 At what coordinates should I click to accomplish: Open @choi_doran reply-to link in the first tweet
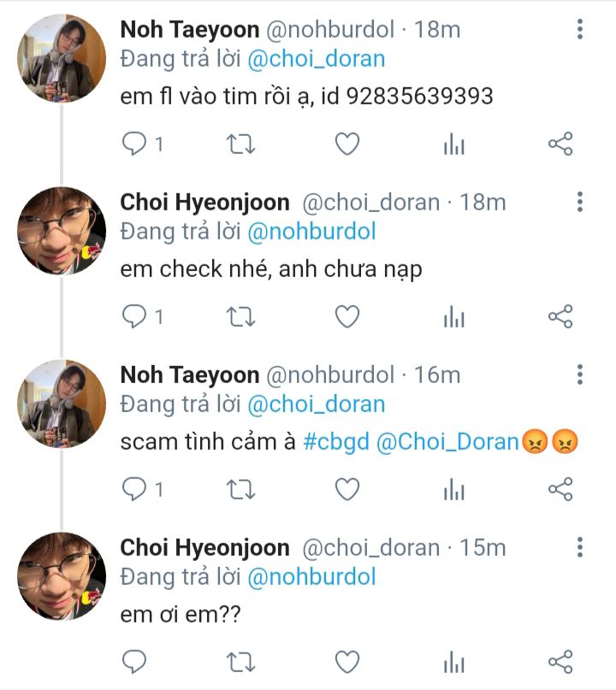point(316,59)
